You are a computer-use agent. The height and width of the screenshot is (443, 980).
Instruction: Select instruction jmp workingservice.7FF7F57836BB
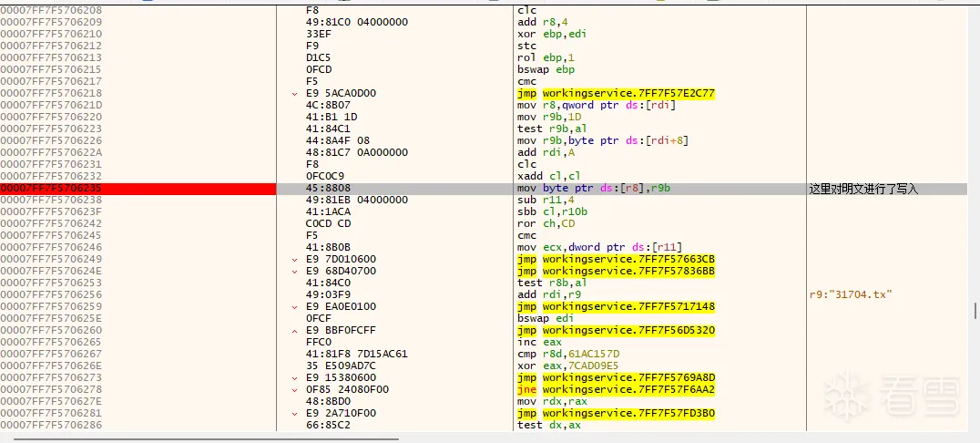point(617,271)
